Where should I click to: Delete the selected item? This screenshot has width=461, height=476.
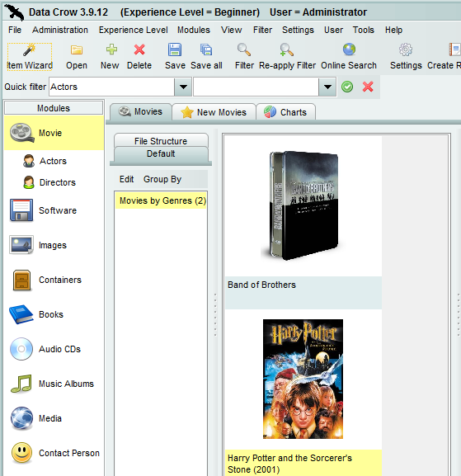139,57
